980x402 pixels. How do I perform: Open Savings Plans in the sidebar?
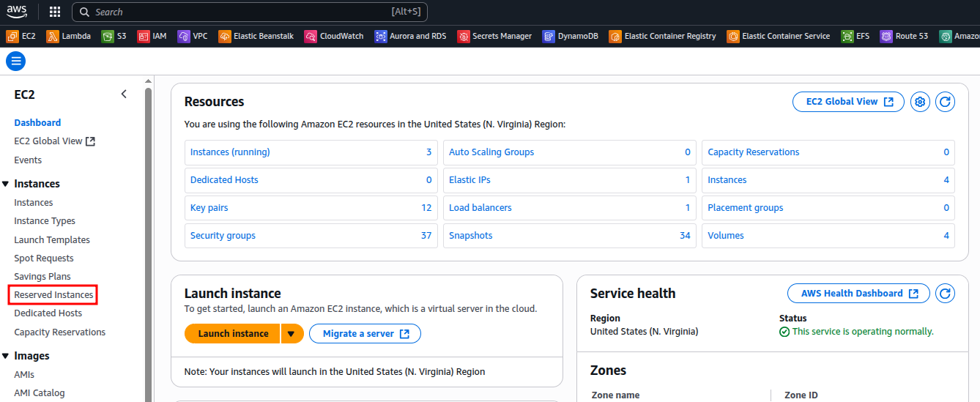42,277
